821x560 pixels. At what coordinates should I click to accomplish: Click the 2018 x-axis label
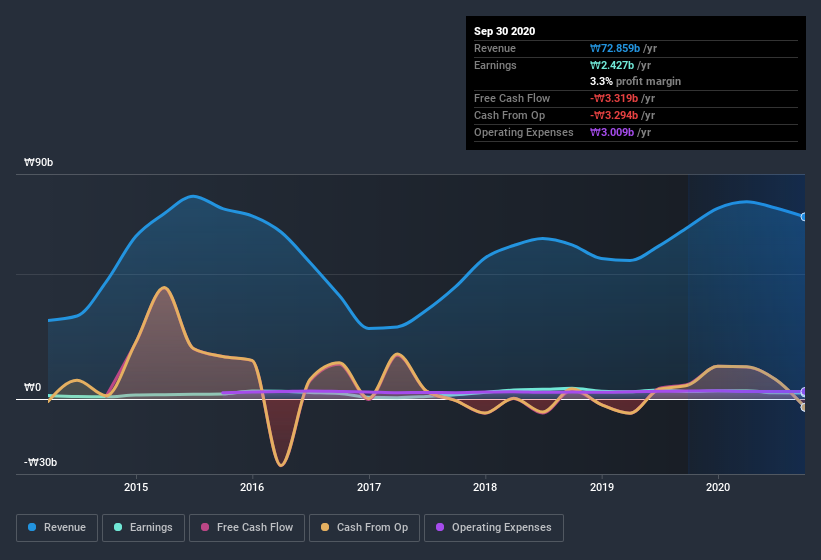[x=485, y=487]
